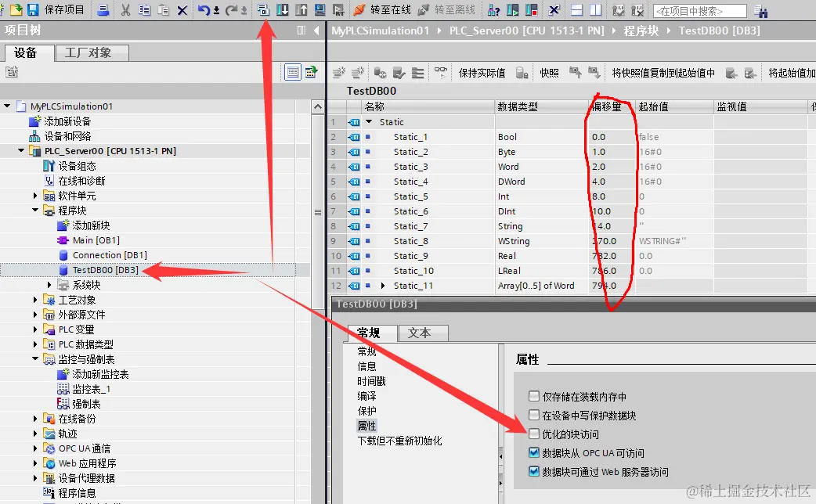The image size is (816, 504).
Task: Click the Cross-references icon
Action: point(554,9)
